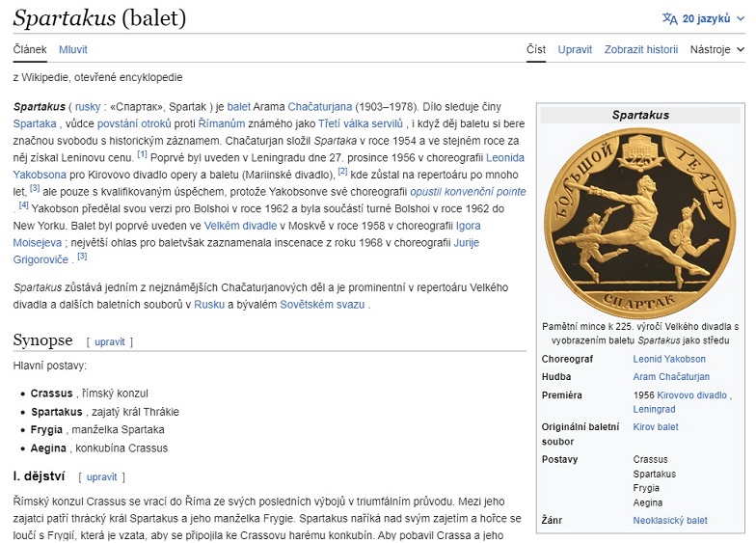Open the 20 jazyků language selector
The width and height of the screenshot is (756, 543).
point(703,19)
